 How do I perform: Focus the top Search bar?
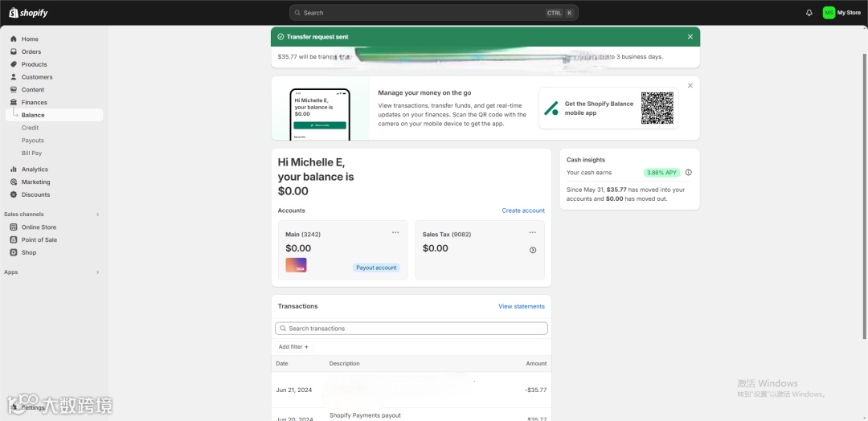click(x=433, y=13)
